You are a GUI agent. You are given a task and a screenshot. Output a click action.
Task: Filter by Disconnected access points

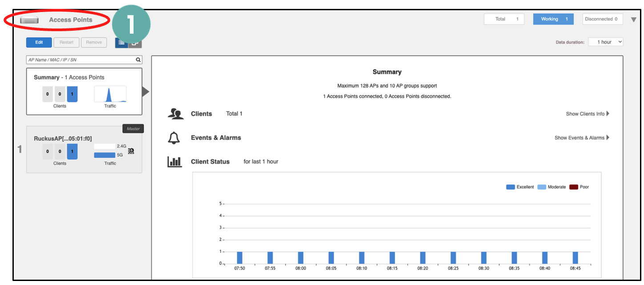click(x=602, y=19)
